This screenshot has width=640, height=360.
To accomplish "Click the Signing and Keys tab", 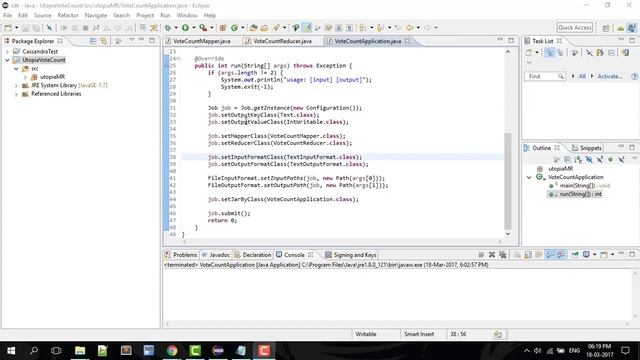I will (x=351, y=255).
